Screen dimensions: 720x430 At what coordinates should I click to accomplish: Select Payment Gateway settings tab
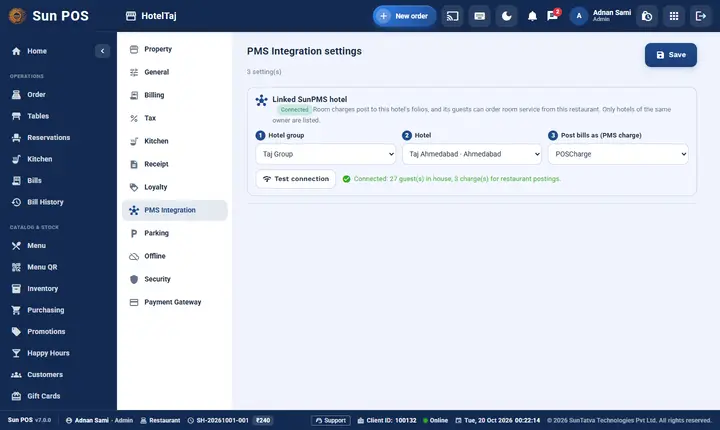(x=174, y=302)
